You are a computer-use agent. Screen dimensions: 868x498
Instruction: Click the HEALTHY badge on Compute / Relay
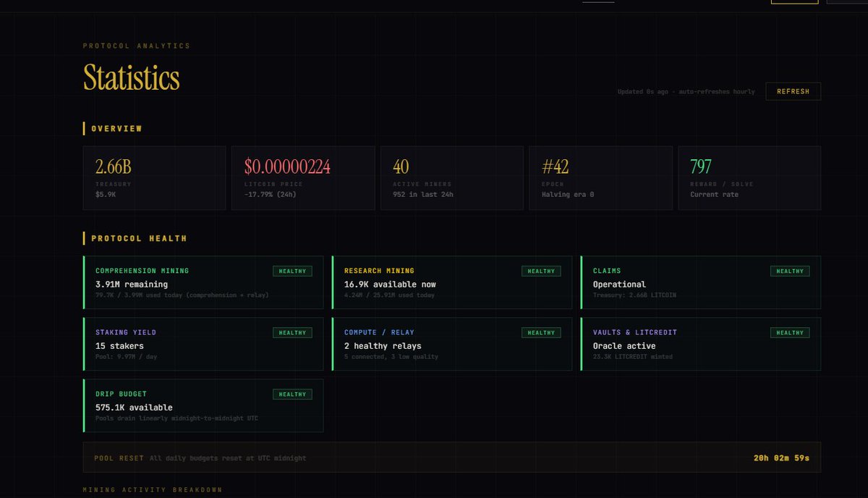point(541,333)
